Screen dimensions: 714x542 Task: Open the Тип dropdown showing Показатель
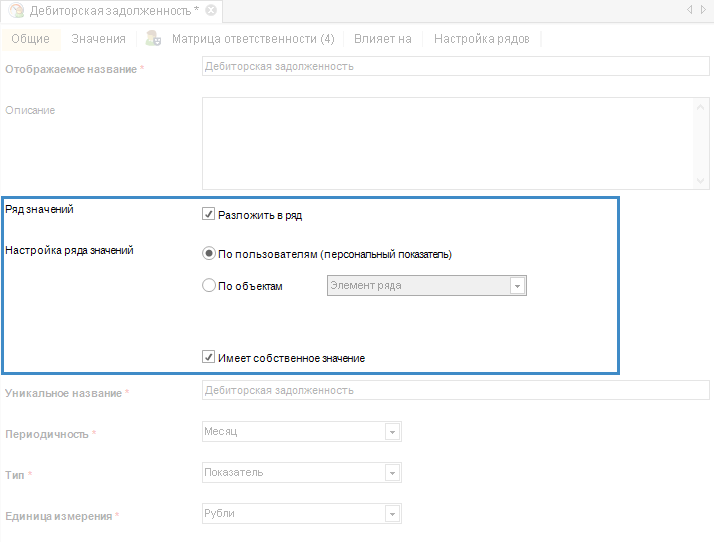point(392,473)
